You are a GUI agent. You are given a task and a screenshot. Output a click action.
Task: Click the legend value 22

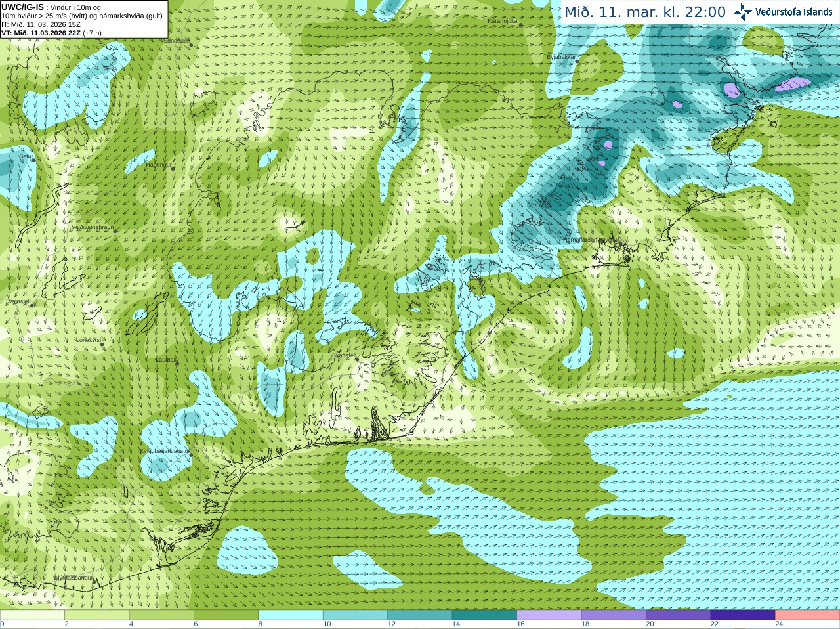pyautogui.click(x=715, y=624)
